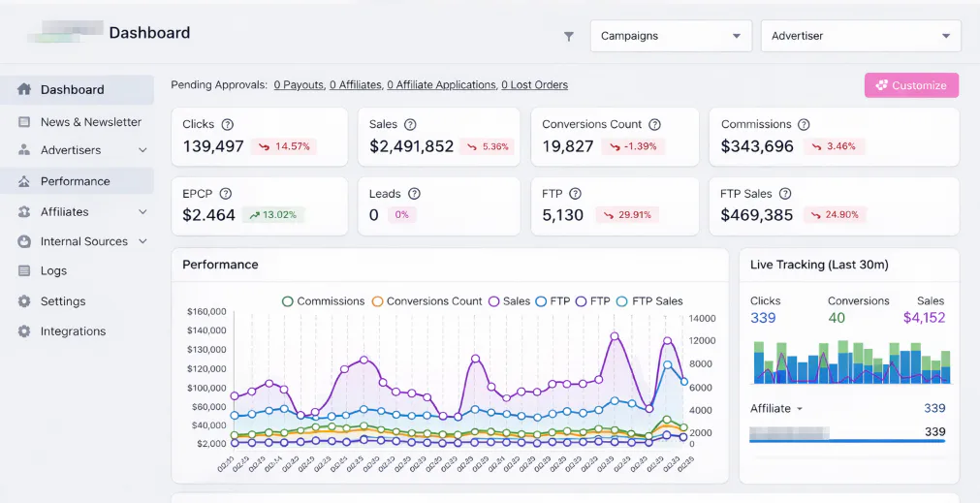Open the Advertiser dropdown
Screen dimensions: 980x503
861,36
